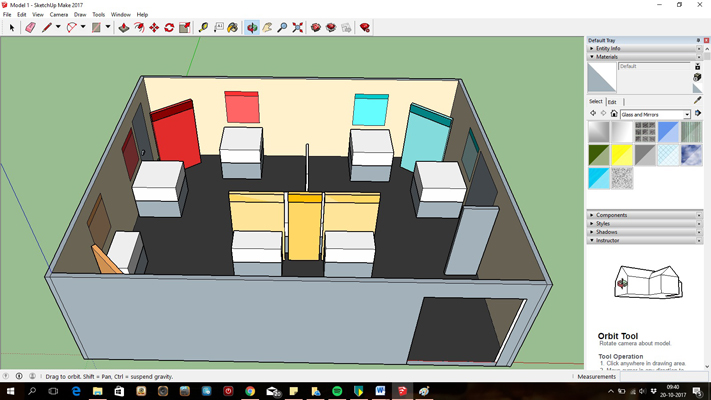Switch to the materials Select tab

pos(596,101)
